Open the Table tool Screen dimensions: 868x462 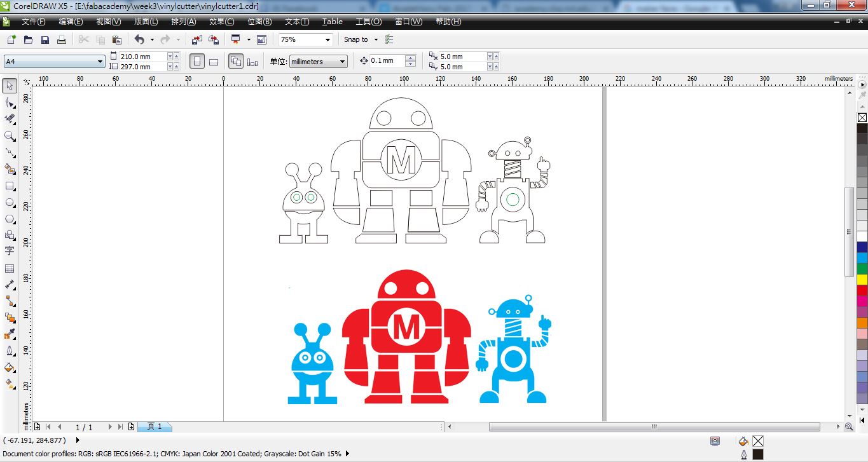click(x=10, y=268)
